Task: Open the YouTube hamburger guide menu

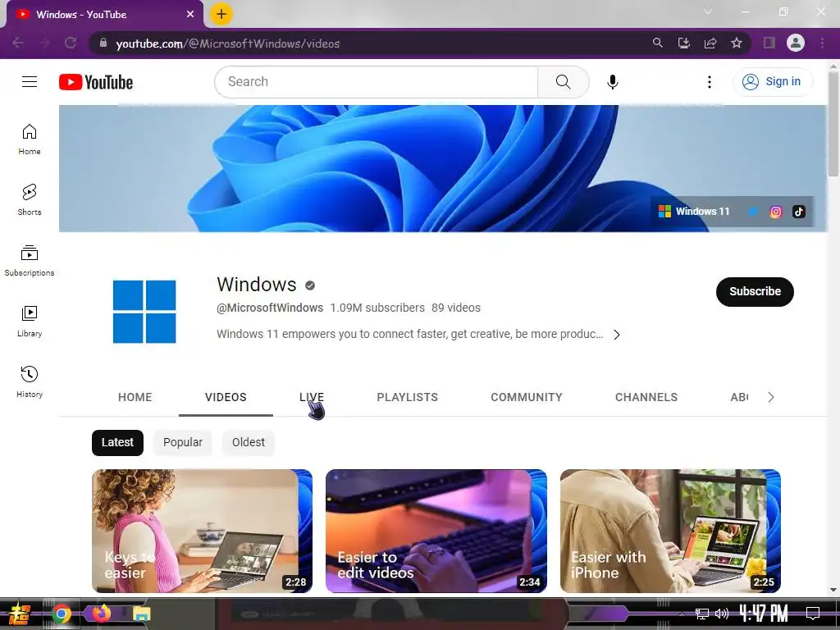Action: click(30, 81)
